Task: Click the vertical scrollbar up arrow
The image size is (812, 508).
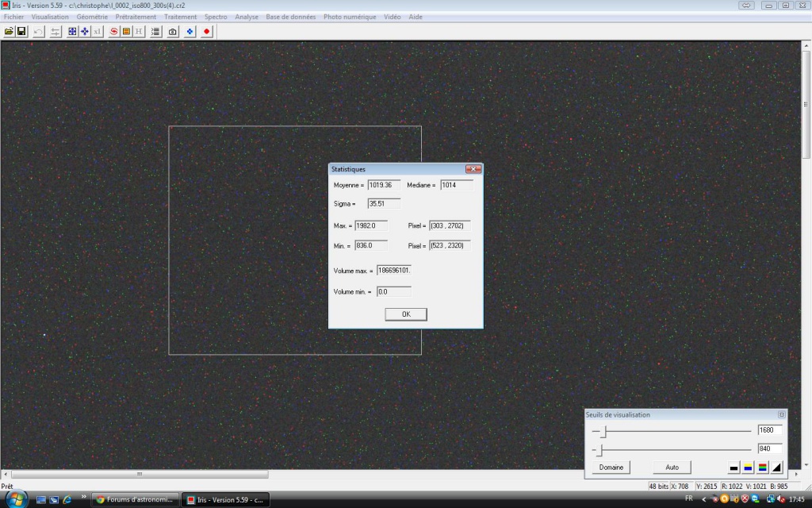Action: point(806,45)
